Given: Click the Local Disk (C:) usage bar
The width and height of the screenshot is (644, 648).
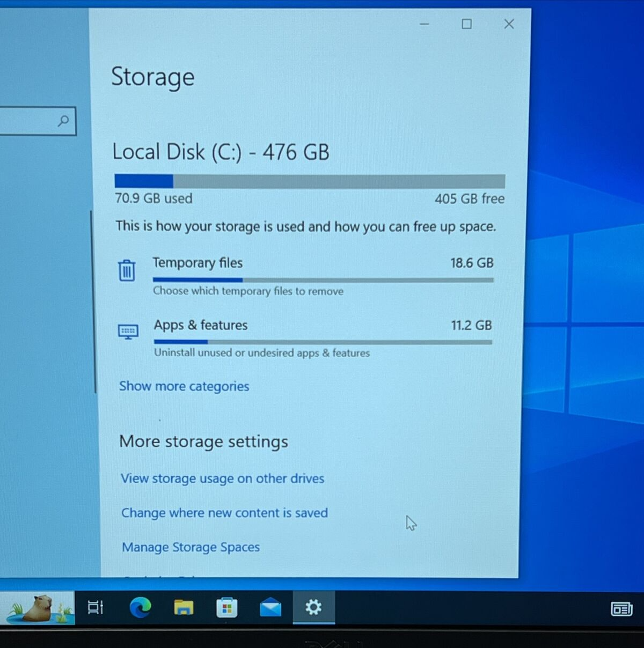Looking at the screenshot, I should point(309,181).
